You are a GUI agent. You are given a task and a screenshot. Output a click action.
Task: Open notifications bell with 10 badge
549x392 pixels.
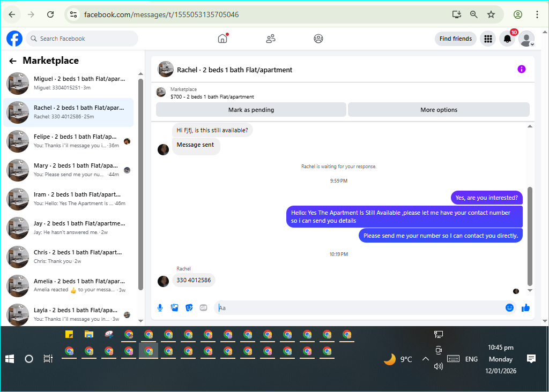click(x=507, y=39)
